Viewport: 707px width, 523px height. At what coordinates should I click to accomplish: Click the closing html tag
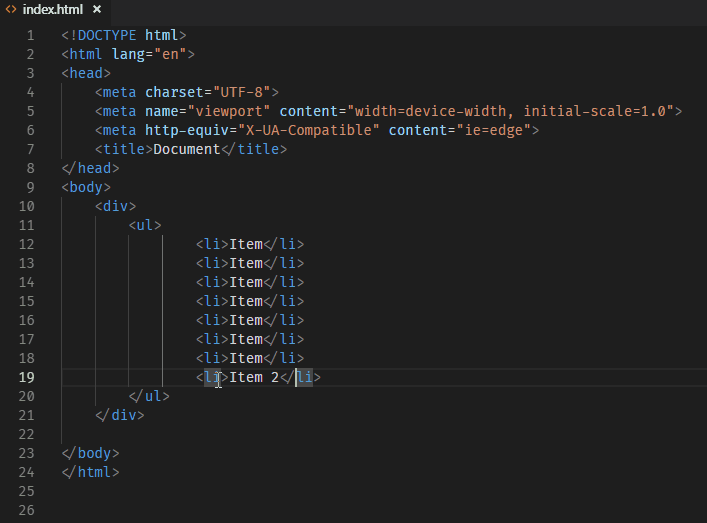coord(91,472)
